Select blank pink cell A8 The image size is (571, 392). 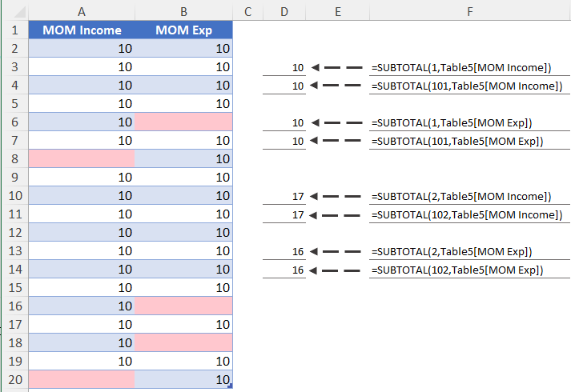(x=82, y=158)
